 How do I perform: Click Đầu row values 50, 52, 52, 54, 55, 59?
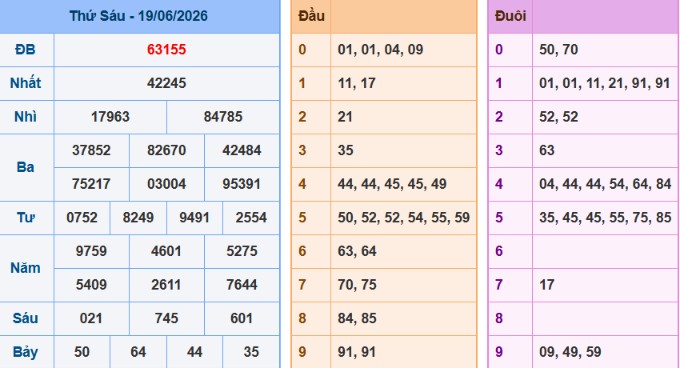[404, 218]
